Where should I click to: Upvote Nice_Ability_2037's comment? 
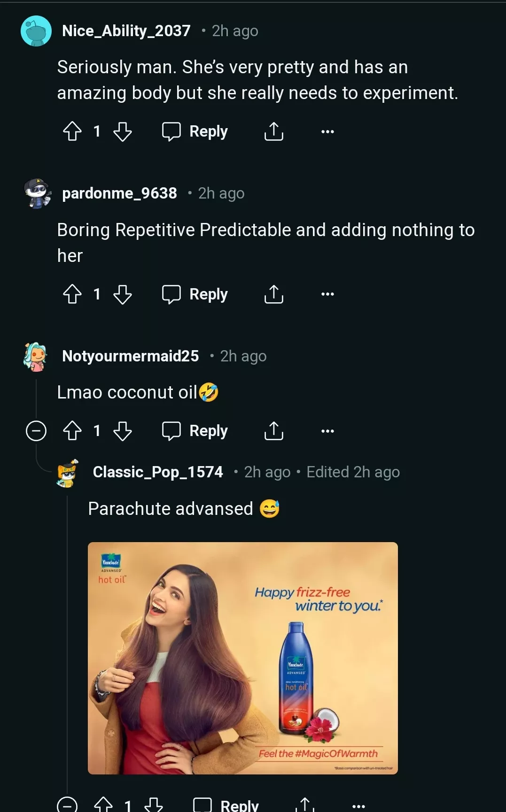click(72, 131)
